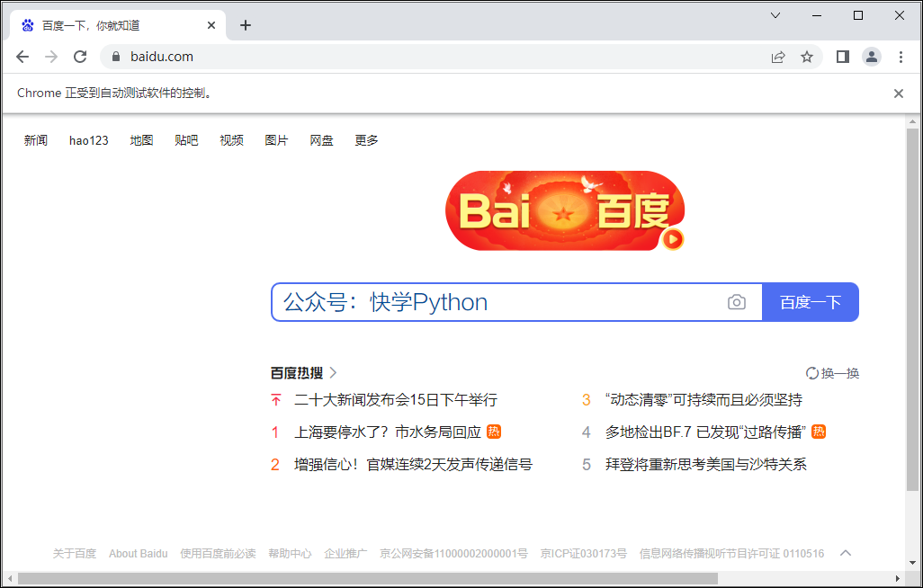Click the play button on Baidu logo
The height and width of the screenshot is (588, 923).
[673, 239]
